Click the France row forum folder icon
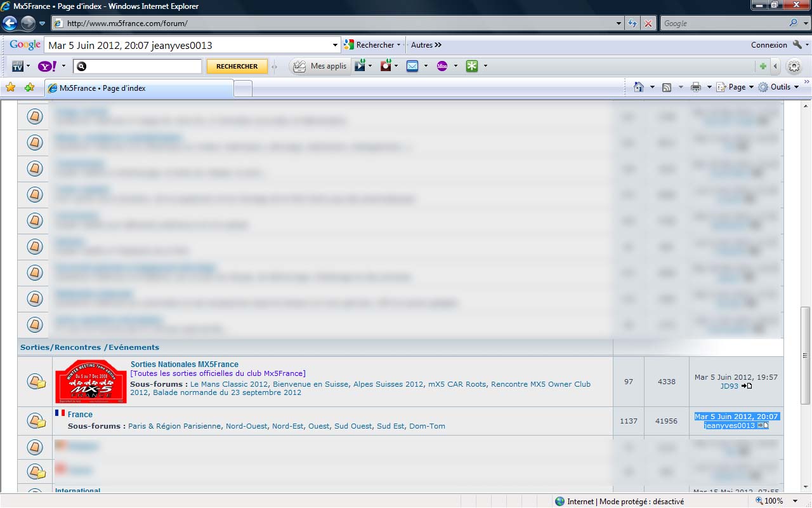Image resolution: width=812 pixels, height=508 pixels. pos(36,420)
